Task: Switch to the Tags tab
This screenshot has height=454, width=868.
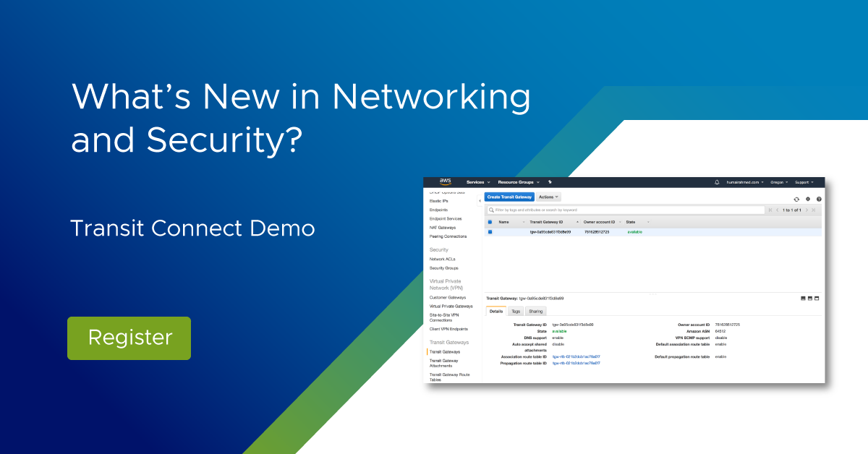Action: point(516,311)
